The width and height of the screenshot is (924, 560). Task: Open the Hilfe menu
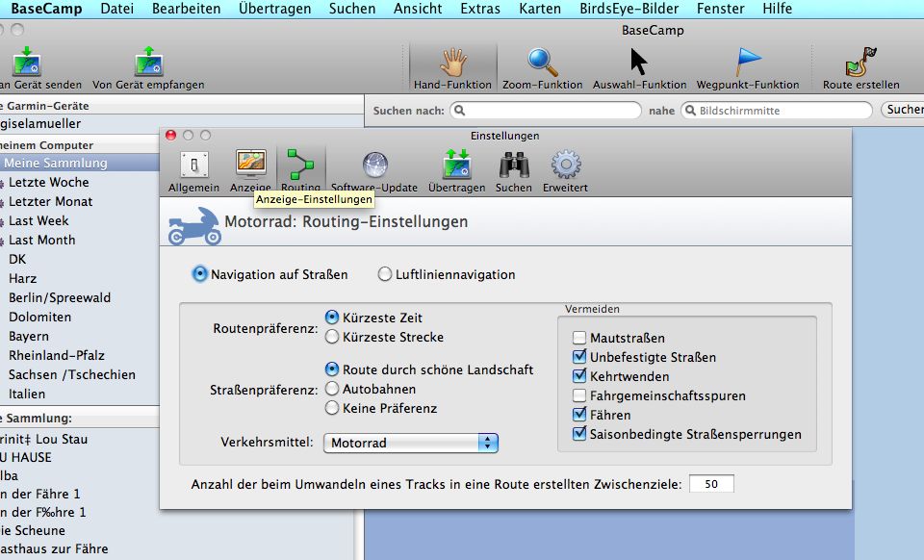[777, 9]
